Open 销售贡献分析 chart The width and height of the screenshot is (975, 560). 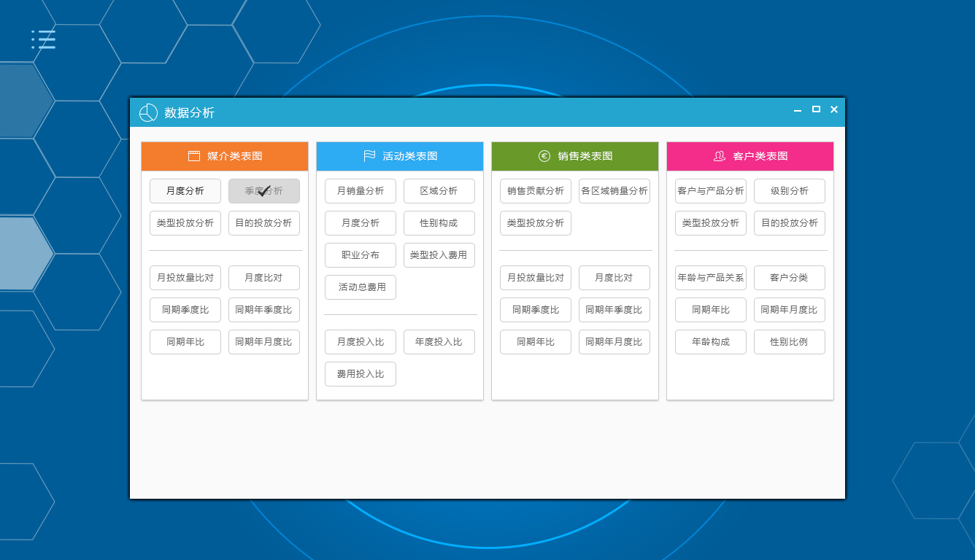point(536,191)
